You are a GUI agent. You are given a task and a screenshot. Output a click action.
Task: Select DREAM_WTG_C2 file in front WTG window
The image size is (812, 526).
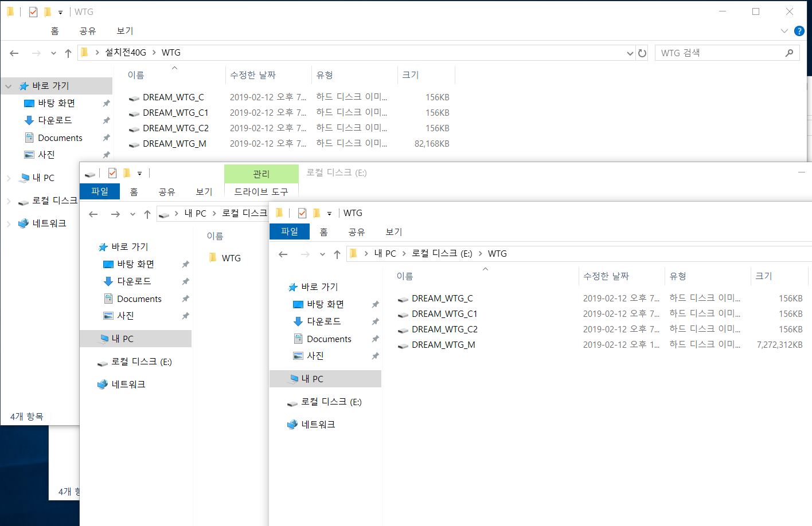444,329
